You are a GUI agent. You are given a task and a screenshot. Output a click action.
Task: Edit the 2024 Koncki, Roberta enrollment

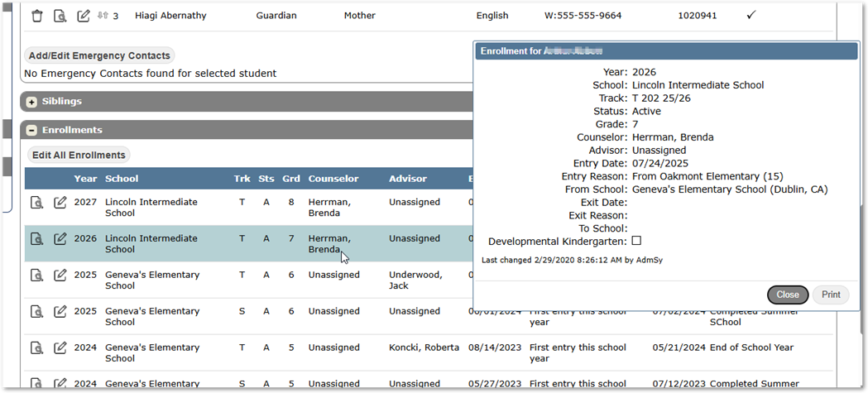pos(60,348)
